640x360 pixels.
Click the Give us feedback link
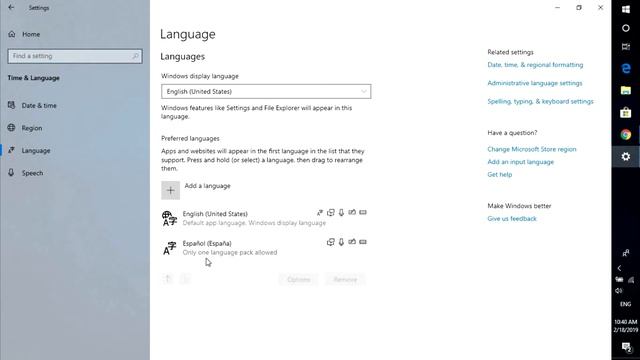coord(512,218)
